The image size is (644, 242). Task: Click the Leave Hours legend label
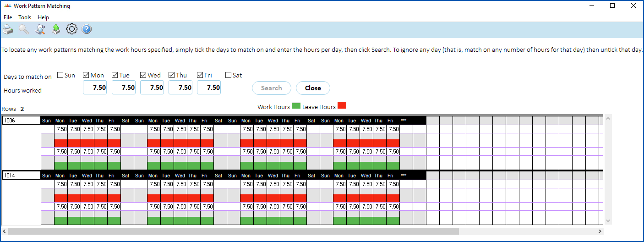[319, 107]
